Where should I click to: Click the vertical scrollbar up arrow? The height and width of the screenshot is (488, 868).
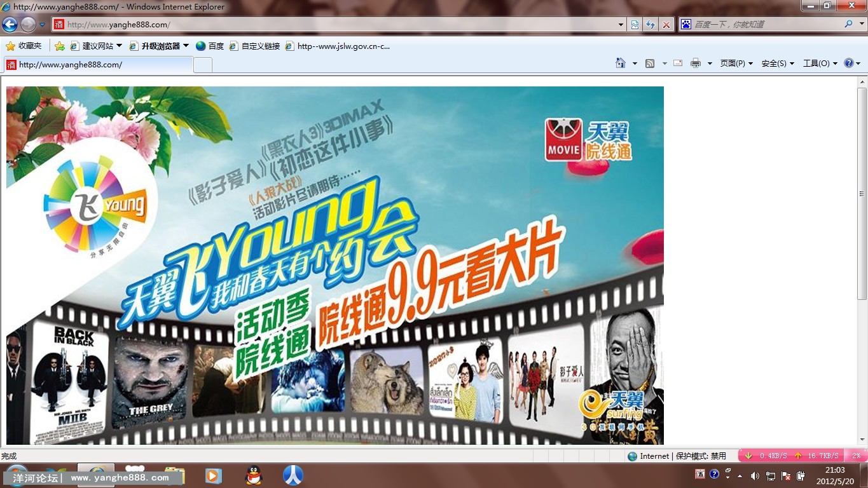coord(862,82)
